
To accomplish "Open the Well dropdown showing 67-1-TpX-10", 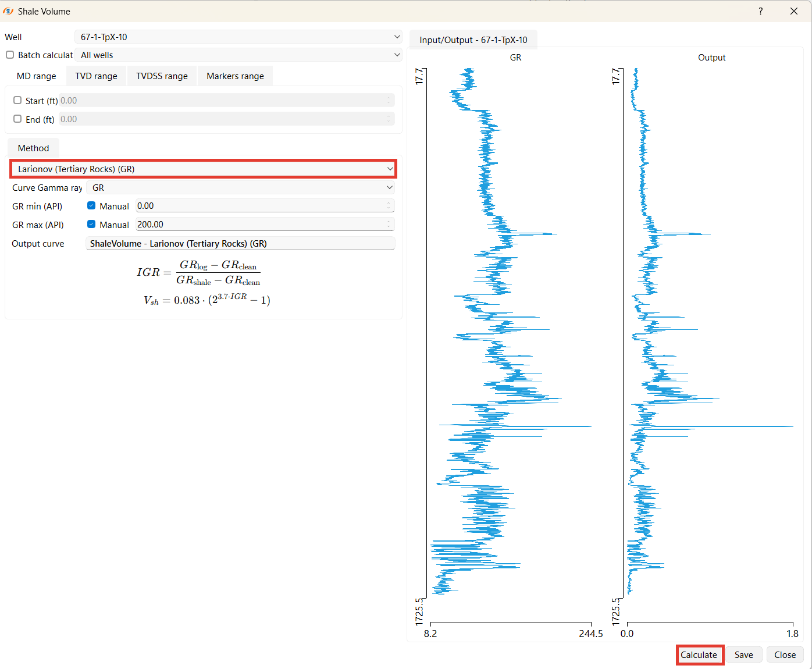I will (238, 37).
